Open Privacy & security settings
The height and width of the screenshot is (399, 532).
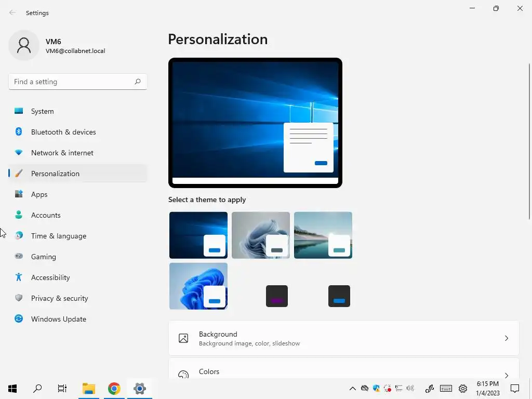(x=78, y=298)
